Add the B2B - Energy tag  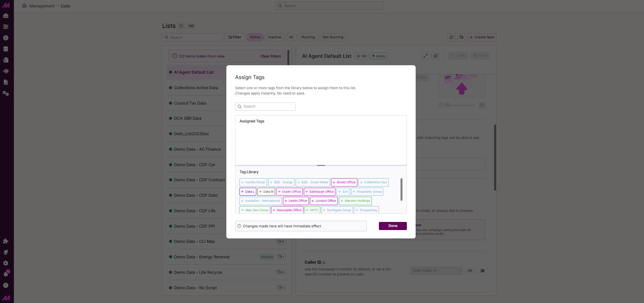point(281,182)
